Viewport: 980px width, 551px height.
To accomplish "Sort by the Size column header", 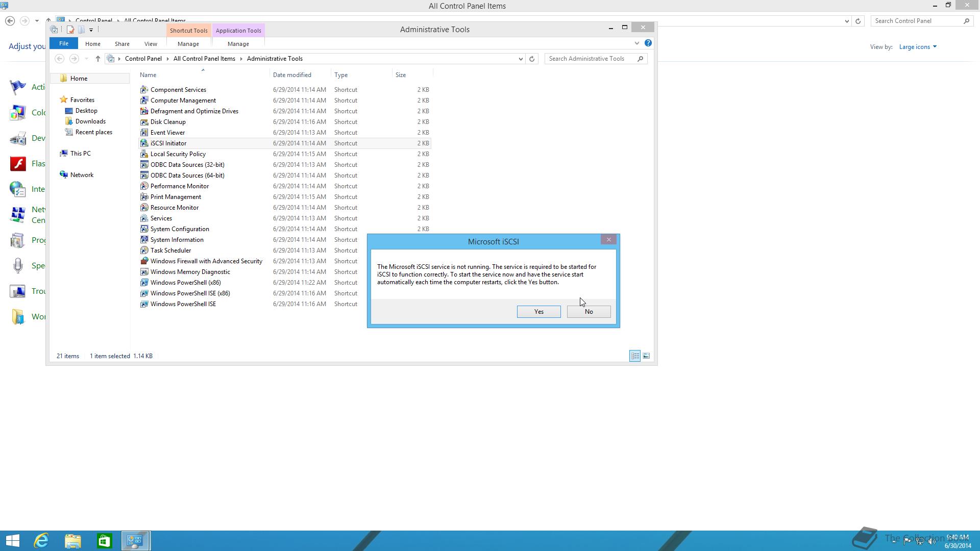I will click(401, 75).
